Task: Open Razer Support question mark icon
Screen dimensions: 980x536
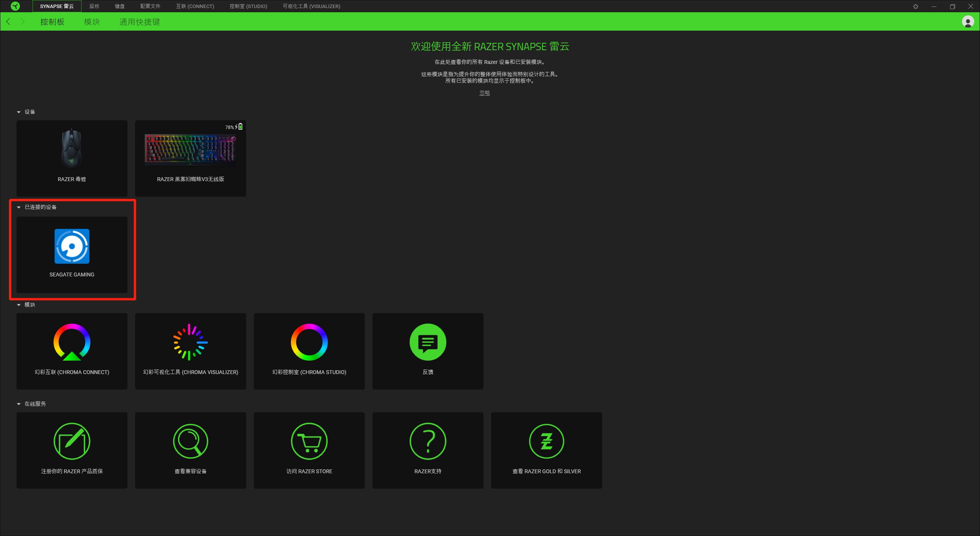Action: [428, 441]
